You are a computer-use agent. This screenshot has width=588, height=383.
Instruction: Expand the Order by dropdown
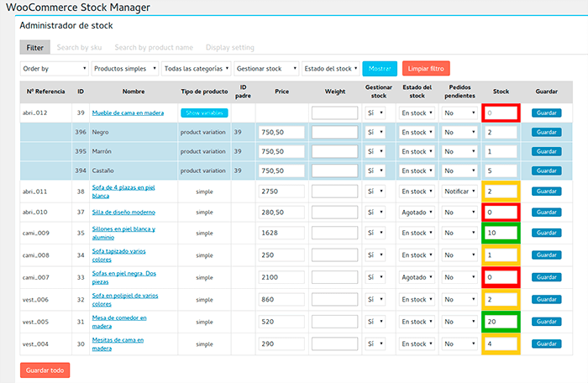(x=55, y=69)
